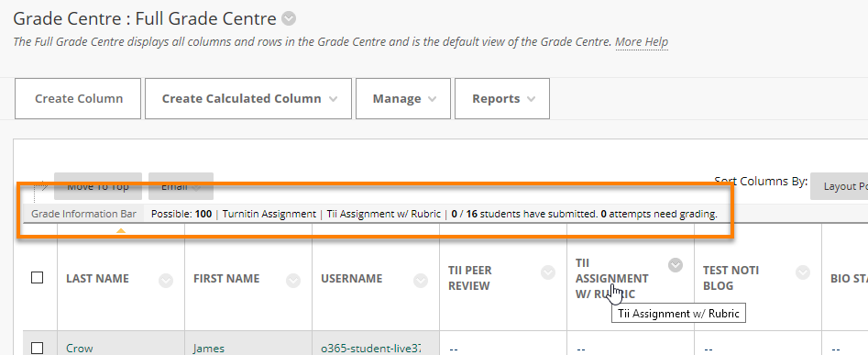
Task: Open the Tii Assignment w/ Rubric column chevron
Action: point(676,265)
